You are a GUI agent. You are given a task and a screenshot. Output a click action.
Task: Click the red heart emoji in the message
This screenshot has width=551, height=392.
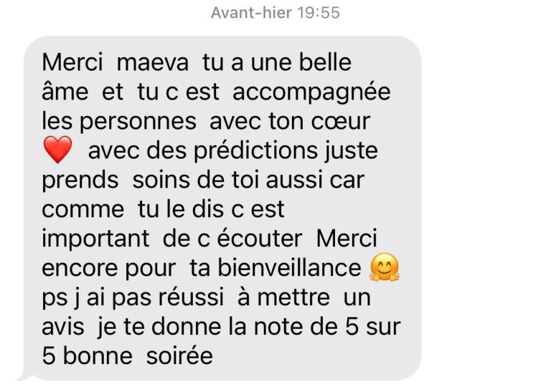(x=58, y=150)
